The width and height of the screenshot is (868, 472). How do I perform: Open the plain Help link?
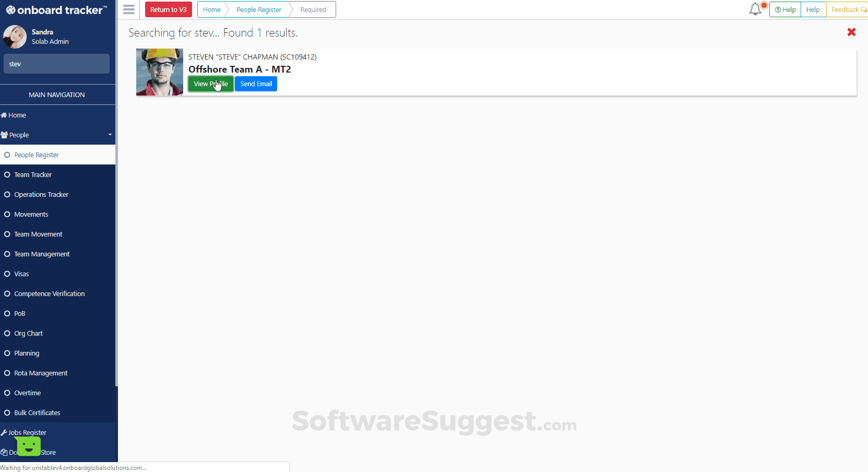click(x=813, y=9)
